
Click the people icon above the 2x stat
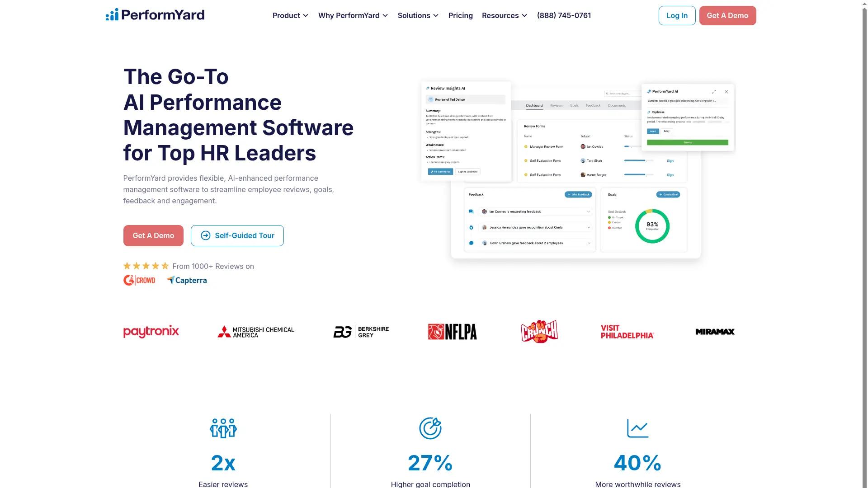click(223, 428)
